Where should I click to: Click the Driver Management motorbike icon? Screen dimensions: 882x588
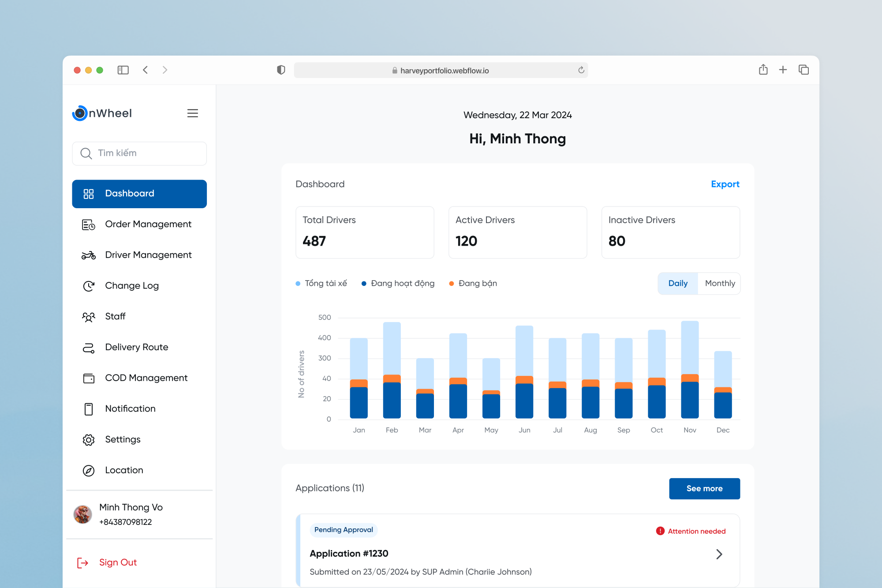88,255
